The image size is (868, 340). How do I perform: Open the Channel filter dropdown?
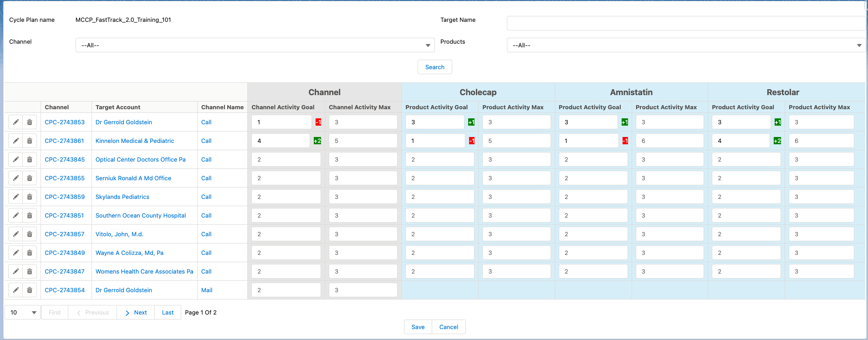[255, 45]
